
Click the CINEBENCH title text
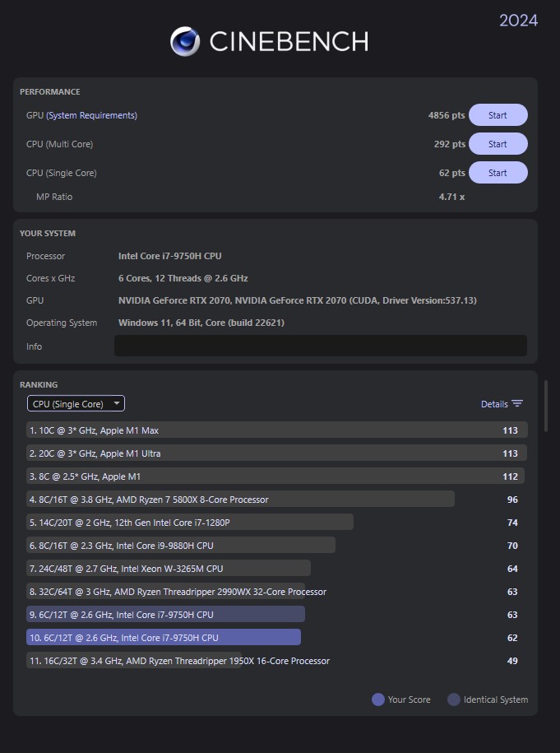click(x=289, y=41)
